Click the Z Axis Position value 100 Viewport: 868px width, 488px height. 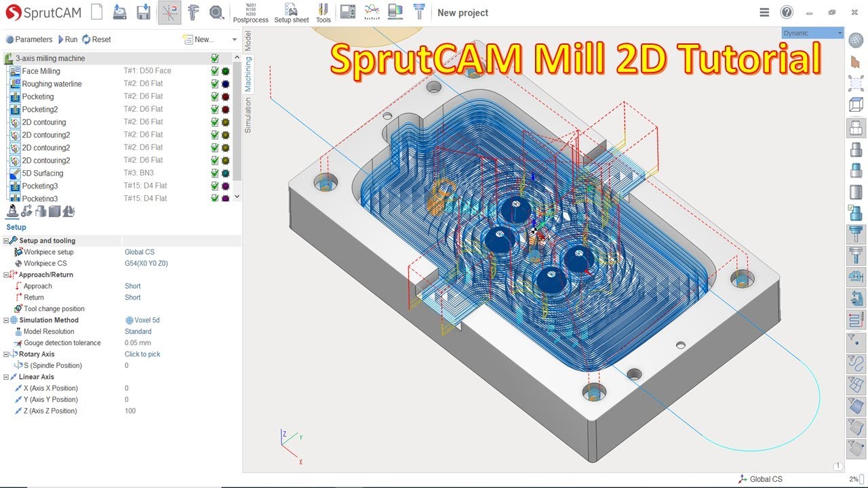[130, 411]
